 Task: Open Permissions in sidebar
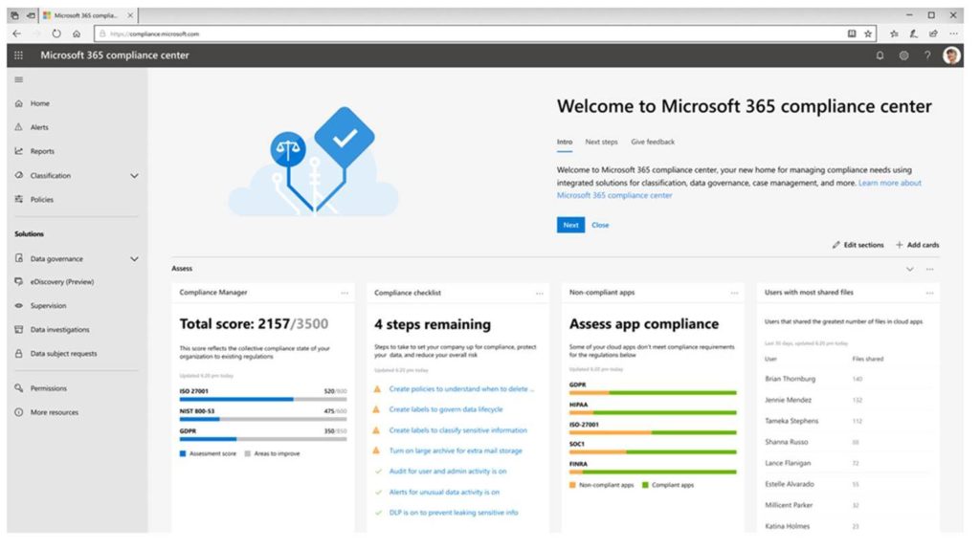[x=49, y=388]
